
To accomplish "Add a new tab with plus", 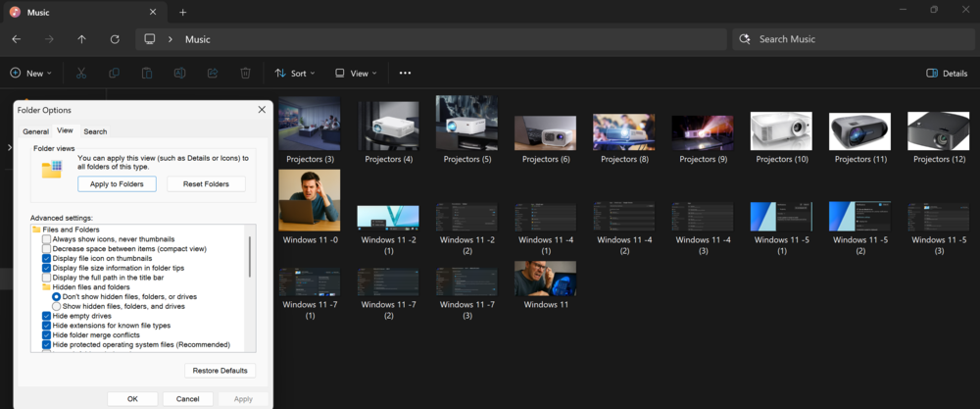I will (x=182, y=13).
